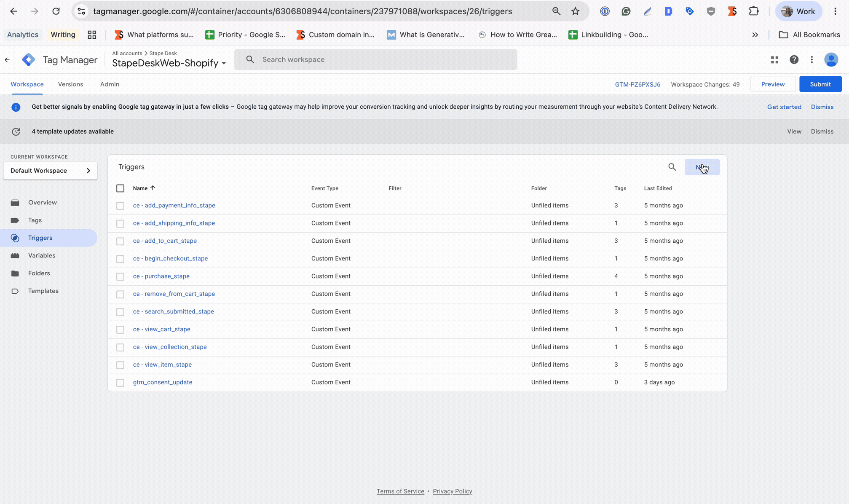Check ce - add_payment_info_stape row
The width and height of the screenshot is (849, 504).
(x=121, y=206)
